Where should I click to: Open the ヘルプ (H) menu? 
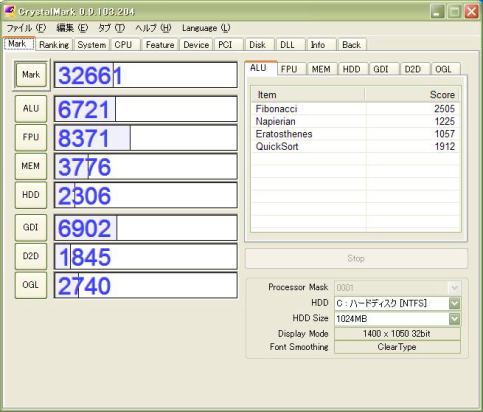point(153,28)
